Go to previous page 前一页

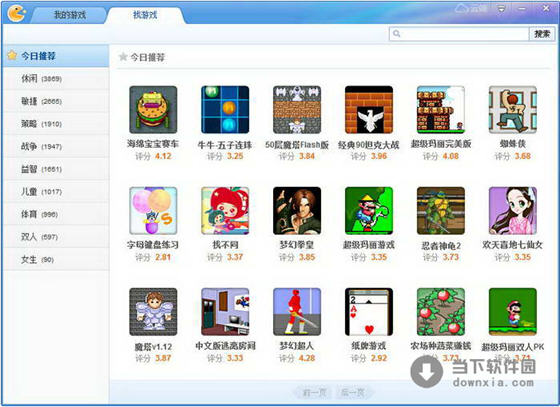click(x=314, y=393)
